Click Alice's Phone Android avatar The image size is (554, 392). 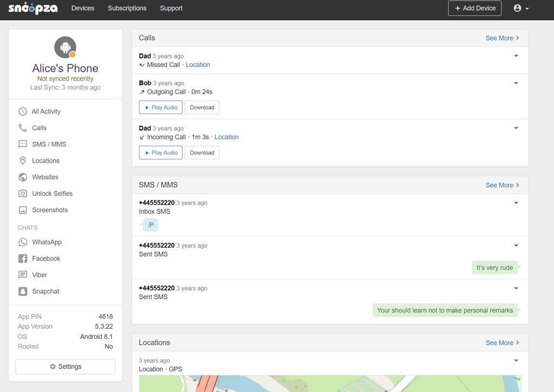point(65,48)
